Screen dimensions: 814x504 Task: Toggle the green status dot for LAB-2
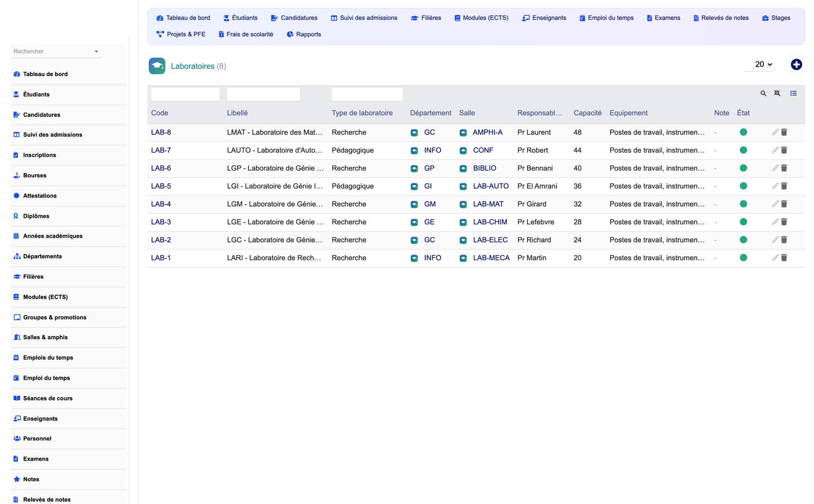tap(743, 240)
